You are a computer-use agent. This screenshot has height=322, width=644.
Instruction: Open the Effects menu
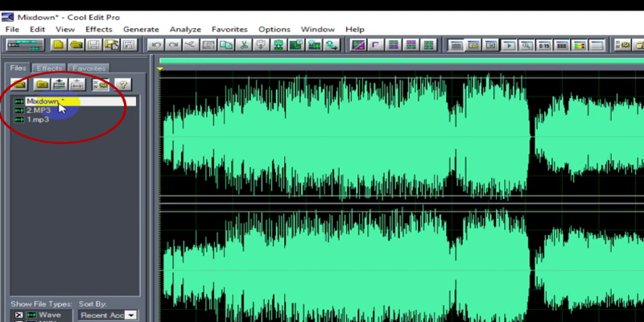pyautogui.click(x=99, y=29)
